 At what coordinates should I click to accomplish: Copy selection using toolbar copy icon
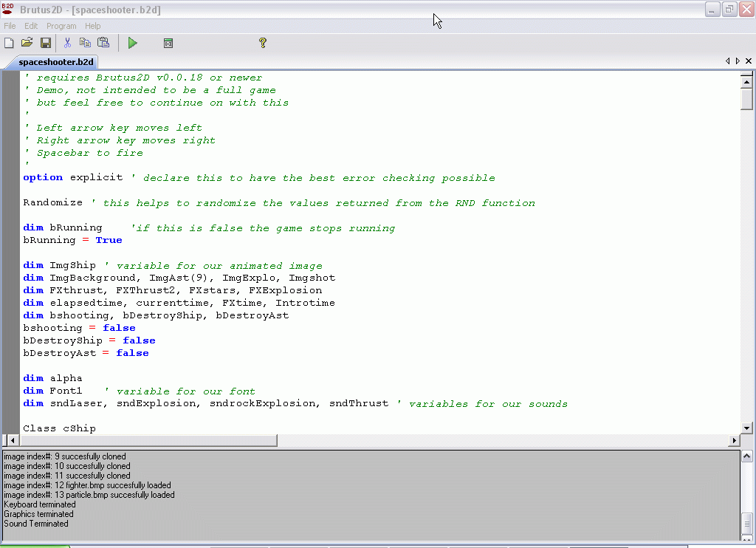86,43
